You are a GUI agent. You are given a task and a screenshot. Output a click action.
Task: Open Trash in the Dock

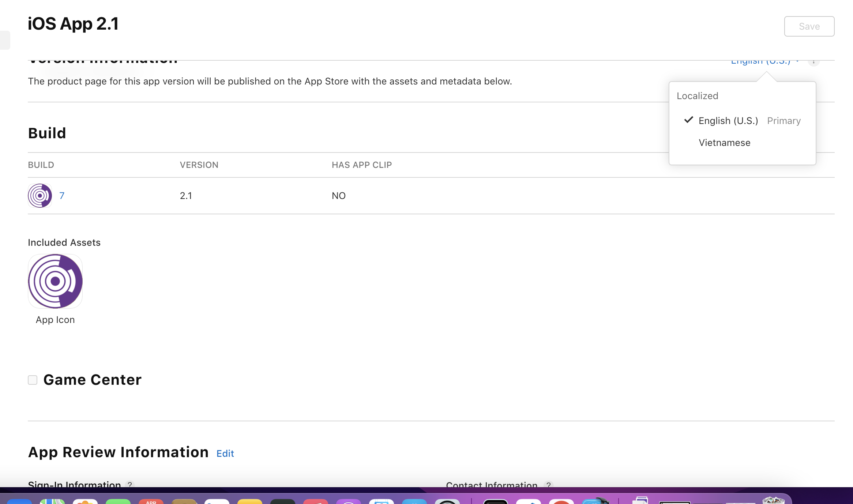click(773, 500)
